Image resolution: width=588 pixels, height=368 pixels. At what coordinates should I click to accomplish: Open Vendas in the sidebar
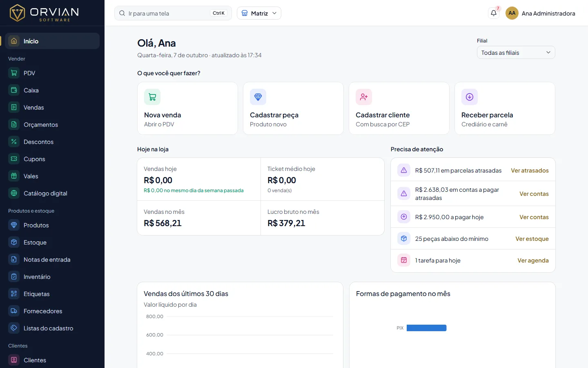point(52,107)
